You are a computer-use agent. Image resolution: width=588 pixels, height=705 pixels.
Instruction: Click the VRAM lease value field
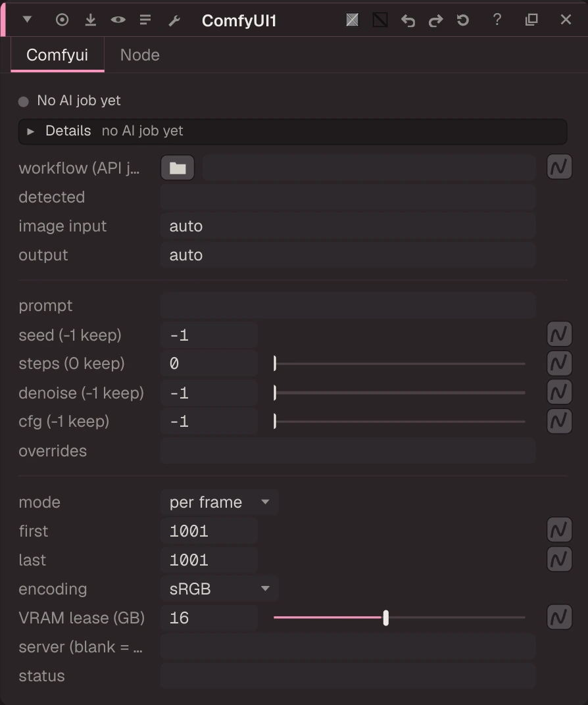click(209, 618)
